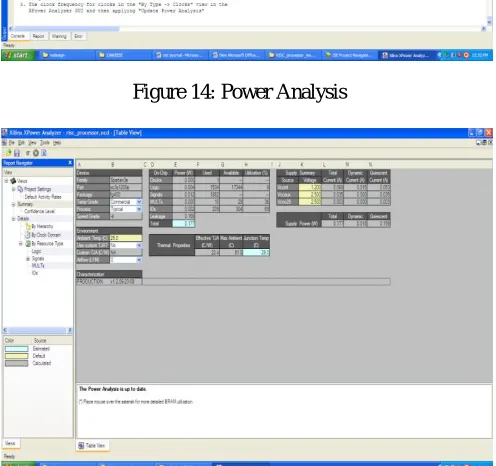Click the Report Navigator horizontal scrollbar
Image resolution: width=496 pixels, height=466 pixels.
(x=37, y=330)
